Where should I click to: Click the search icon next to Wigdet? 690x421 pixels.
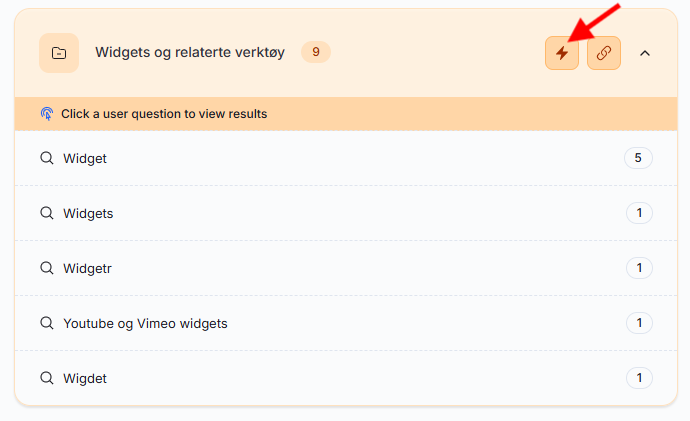coord(46,378)
